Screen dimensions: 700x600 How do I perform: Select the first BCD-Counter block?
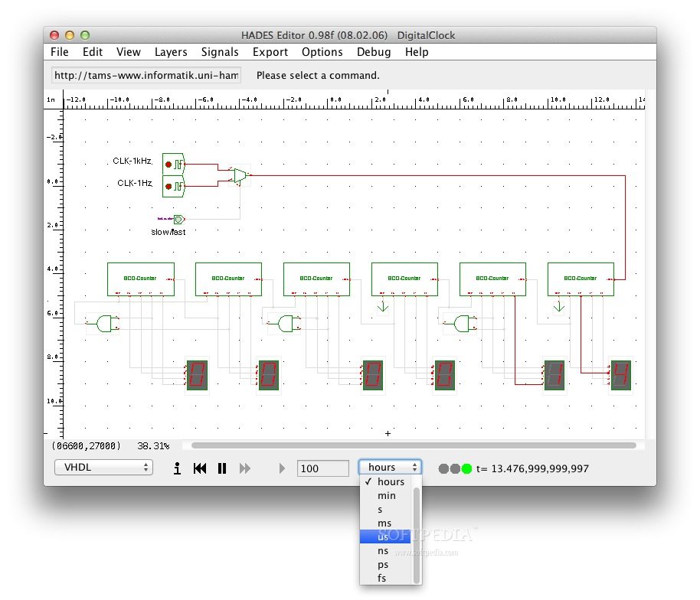pyautogui.click(x=141, y=279)
